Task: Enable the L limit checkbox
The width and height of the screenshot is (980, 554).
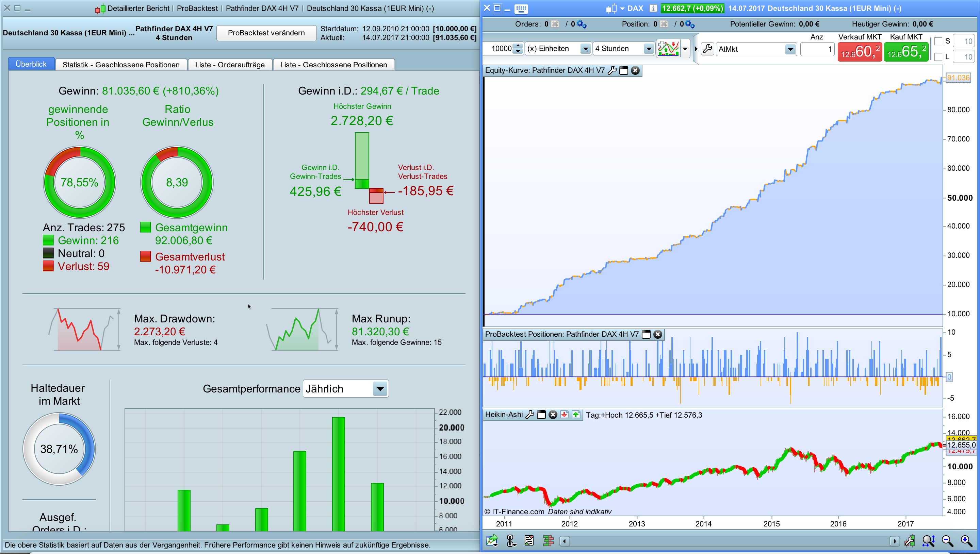Action: pos(938,57)
